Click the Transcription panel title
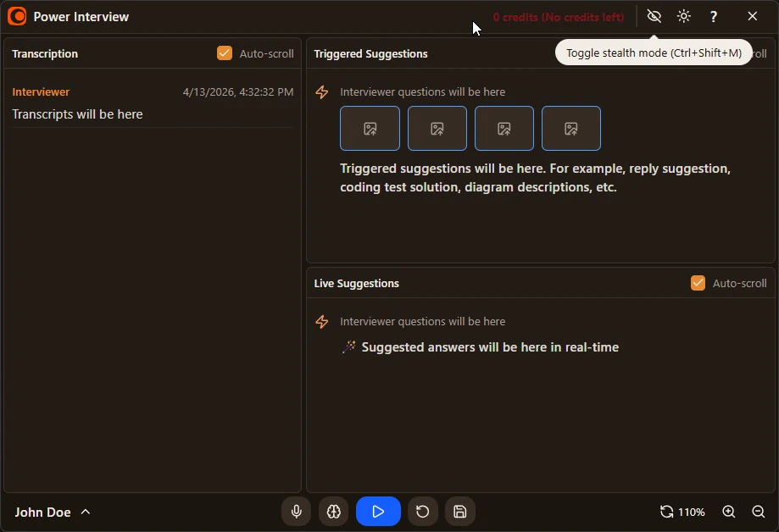This screenshot has width=779, height=532. click(45, 53)
